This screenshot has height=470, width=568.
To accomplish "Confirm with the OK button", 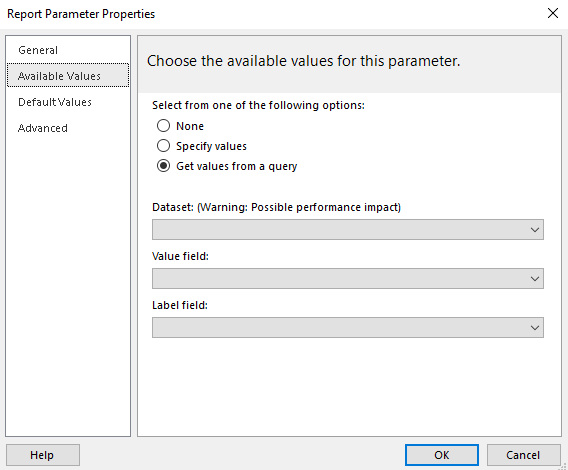I will click(x=442, y=455).
